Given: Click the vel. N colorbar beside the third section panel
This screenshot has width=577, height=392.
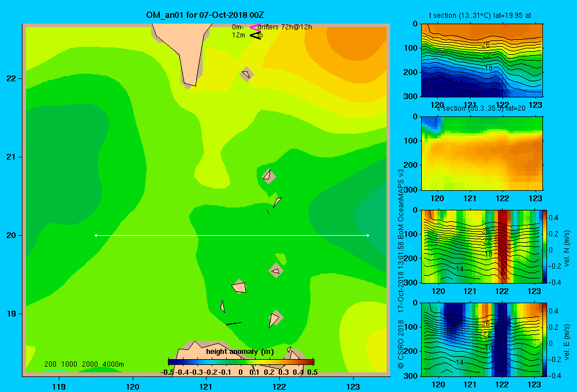Looking at the screenshot, I should click(545, 246).
